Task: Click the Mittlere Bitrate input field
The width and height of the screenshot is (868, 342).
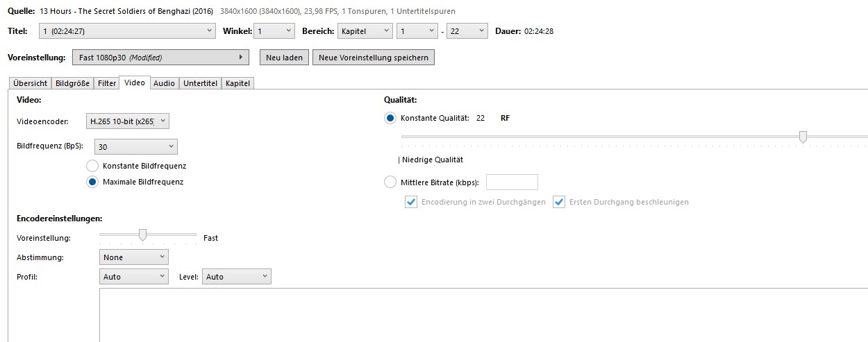Action: pos(512,182)
